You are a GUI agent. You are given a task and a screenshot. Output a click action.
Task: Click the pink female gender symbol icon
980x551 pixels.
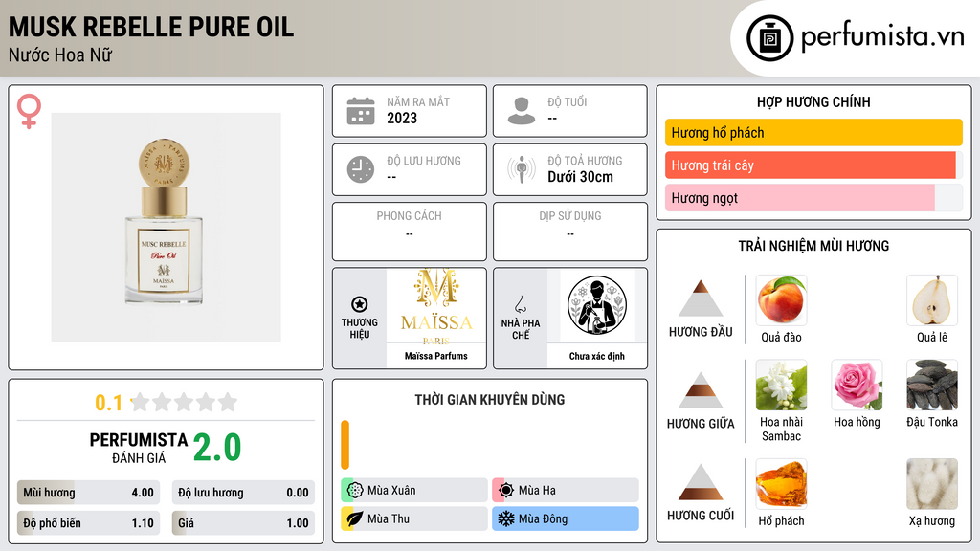click(x=29, y=111)
